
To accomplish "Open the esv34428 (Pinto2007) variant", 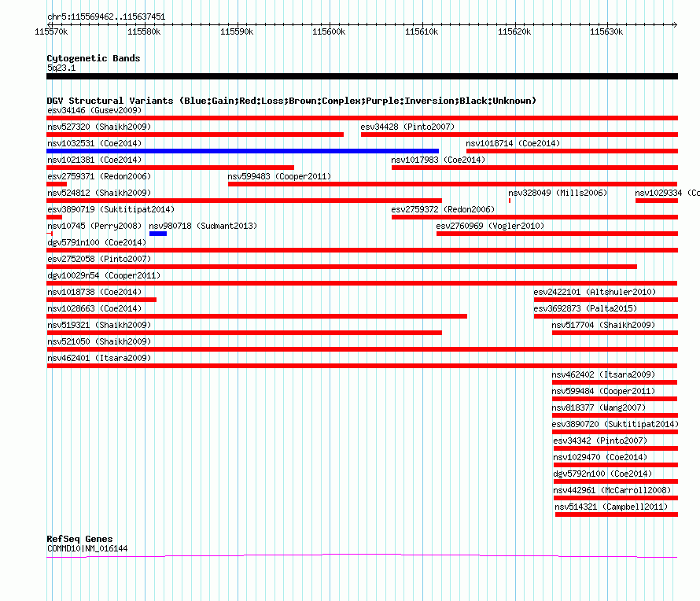I will pyautogui.click(x=407, y=127).
